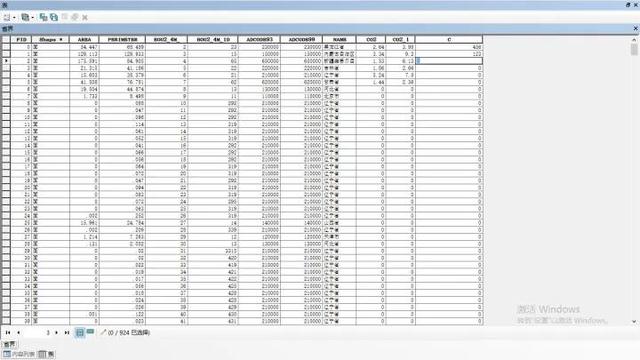
Task: Click the NAME column header
Action: (x=339, y=40)
